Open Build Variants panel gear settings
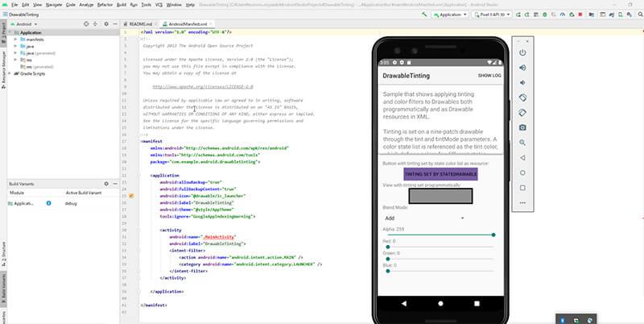Image resolution: width=644 pixels, height=324 pixels. tap(106, 184)
